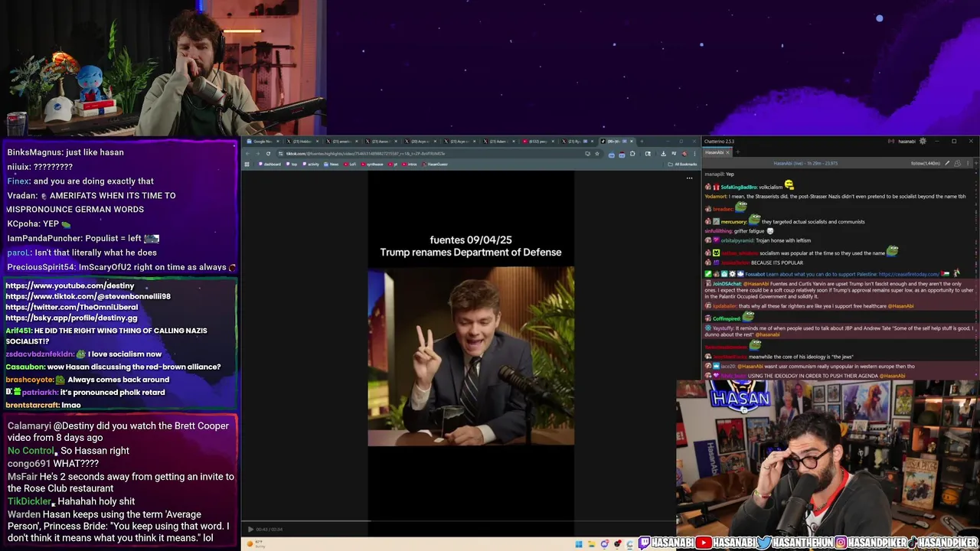The width and height of the screenshot is (980, 551).
Task: Open the intros bookmark
Action: coord(410,164)
